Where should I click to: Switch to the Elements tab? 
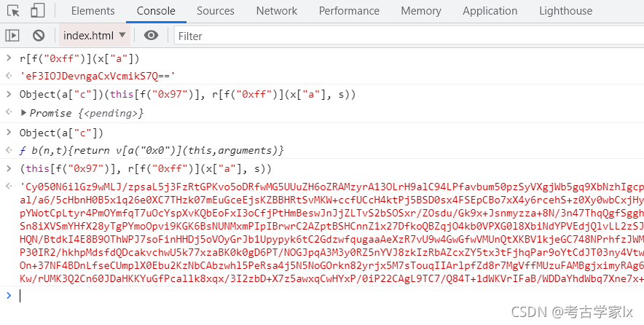pyautogui.click(x=93, y=11)
